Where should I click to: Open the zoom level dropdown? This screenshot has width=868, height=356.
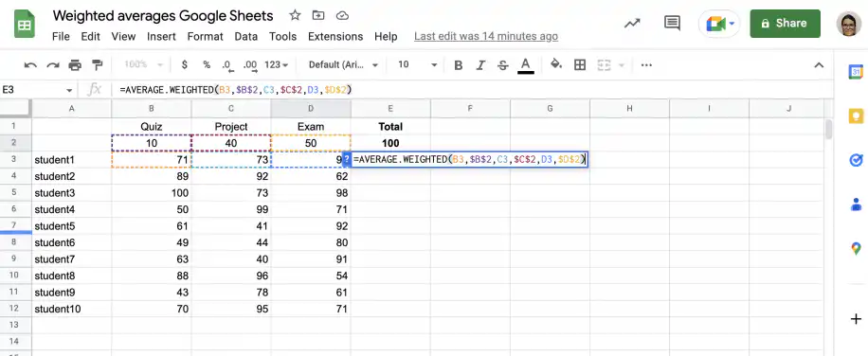tap(143, 64)
